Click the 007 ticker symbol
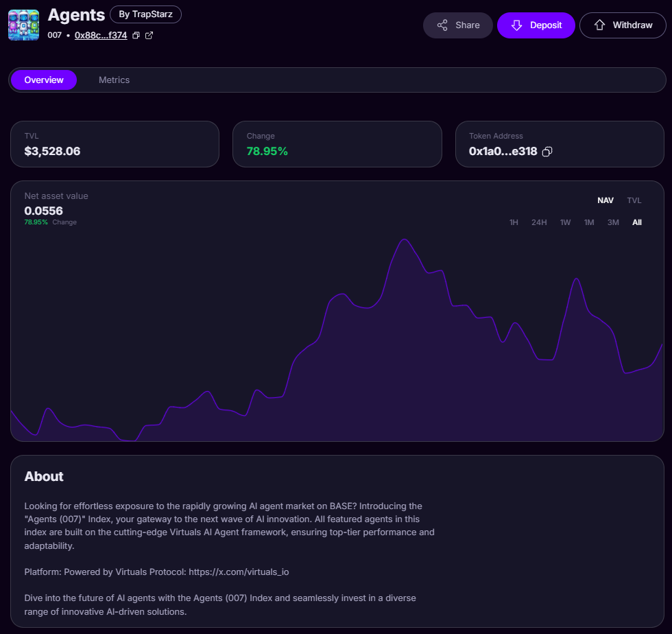Image resolution: width=672 pixels, height=634 pixels. coord(54,35)
